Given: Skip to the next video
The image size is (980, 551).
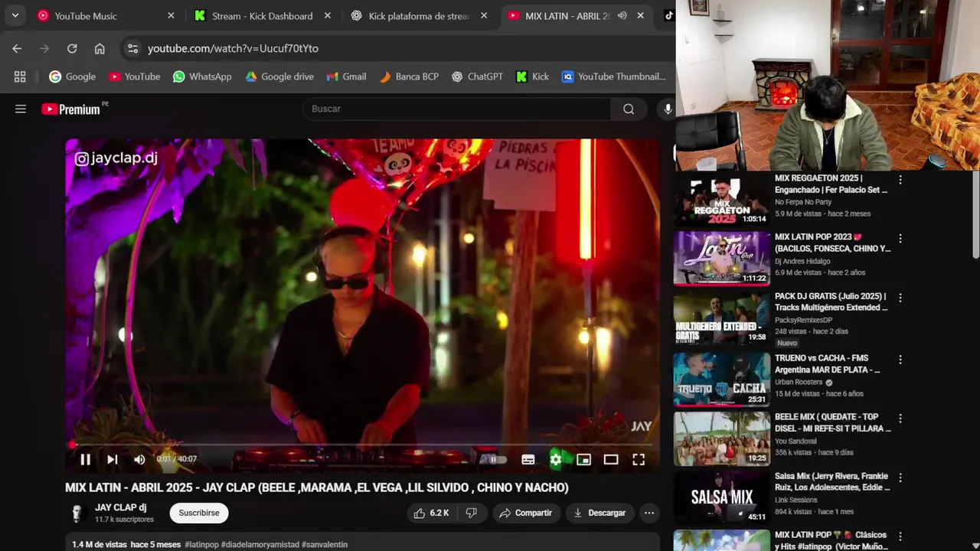Looking at the screenshot, I should tap(113, 459).
